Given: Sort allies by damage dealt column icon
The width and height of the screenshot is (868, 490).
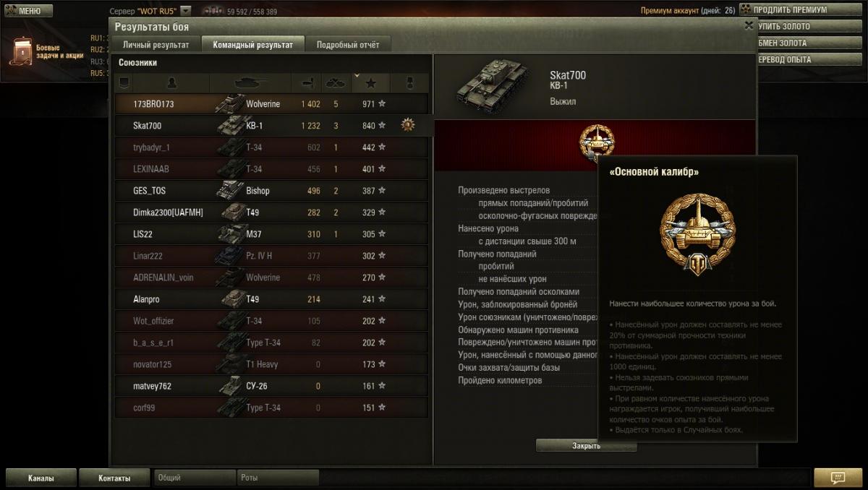Looking at the screenshot, I should point(306,83).
